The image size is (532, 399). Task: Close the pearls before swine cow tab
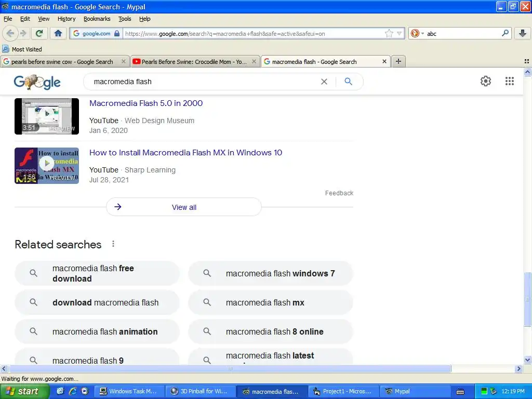click(124, 61)
